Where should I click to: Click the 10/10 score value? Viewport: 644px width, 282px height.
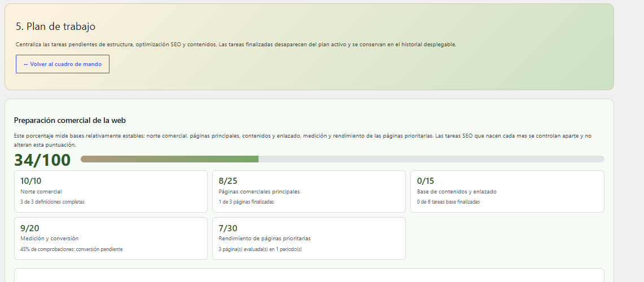(x=31, y=181)
